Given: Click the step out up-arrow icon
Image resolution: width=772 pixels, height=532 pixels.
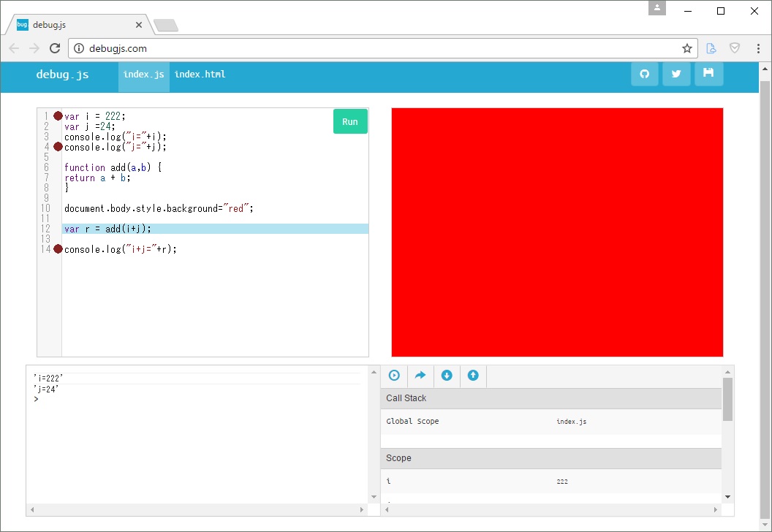Looking at the screenshot, I should click(x=473, y=376).
